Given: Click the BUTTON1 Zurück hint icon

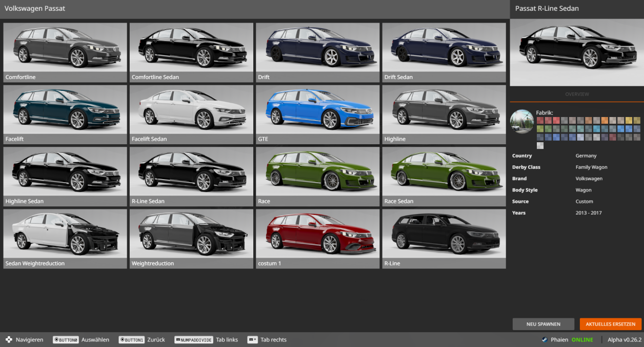Looking at the screenshot, I should point(132,340).
